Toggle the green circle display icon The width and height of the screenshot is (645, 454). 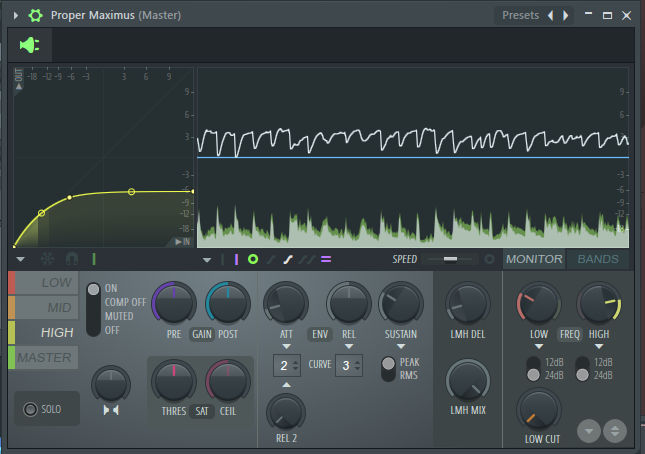(x=253, y=259)
